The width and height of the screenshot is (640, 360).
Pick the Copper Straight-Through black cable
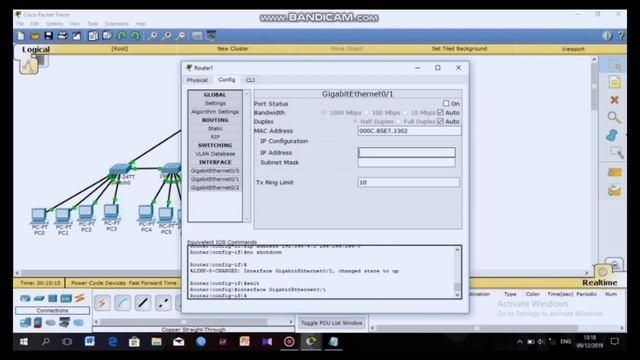pyautogui.click(x=142, y=303)
